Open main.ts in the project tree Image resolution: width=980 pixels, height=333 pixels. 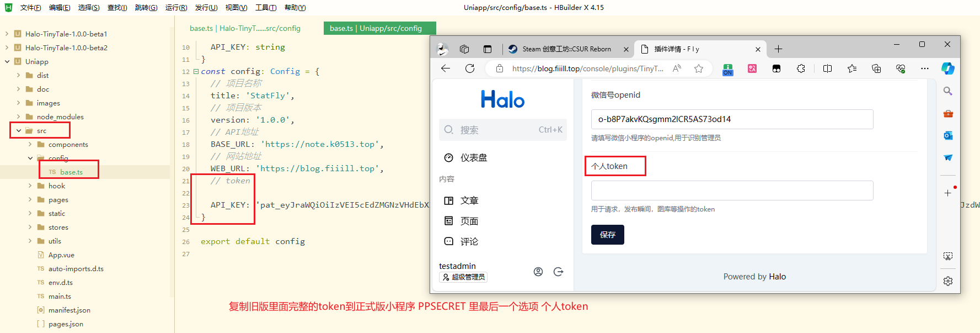pos(60,296)
